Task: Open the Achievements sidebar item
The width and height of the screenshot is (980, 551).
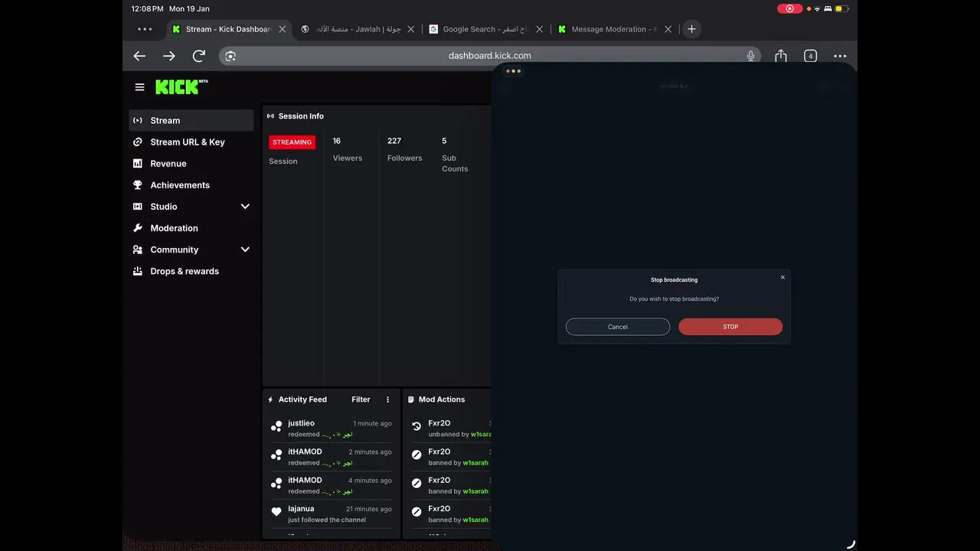Action: point(191,185)
